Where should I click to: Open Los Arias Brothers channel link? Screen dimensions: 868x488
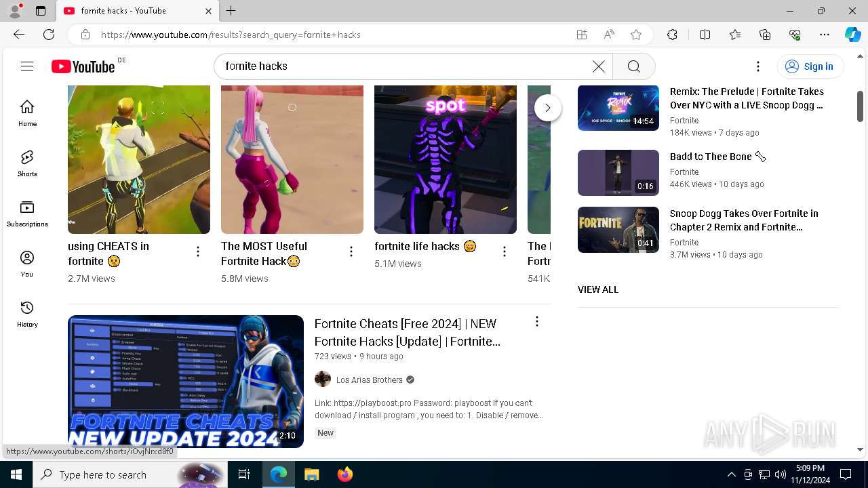click(x=370, y=380)
